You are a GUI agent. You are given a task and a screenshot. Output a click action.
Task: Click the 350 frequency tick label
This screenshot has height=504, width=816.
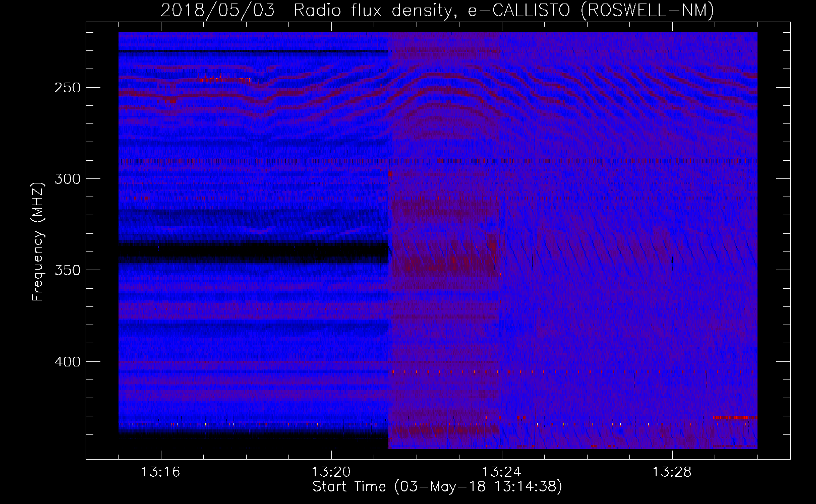point(68,270)
